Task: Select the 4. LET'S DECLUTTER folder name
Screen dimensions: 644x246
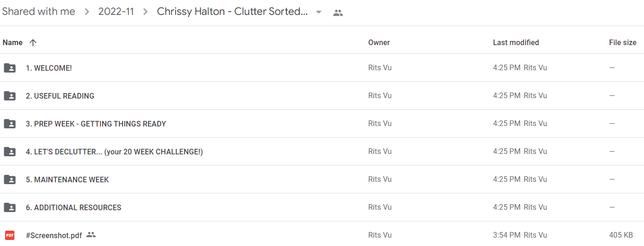Action: coord(114,152)
